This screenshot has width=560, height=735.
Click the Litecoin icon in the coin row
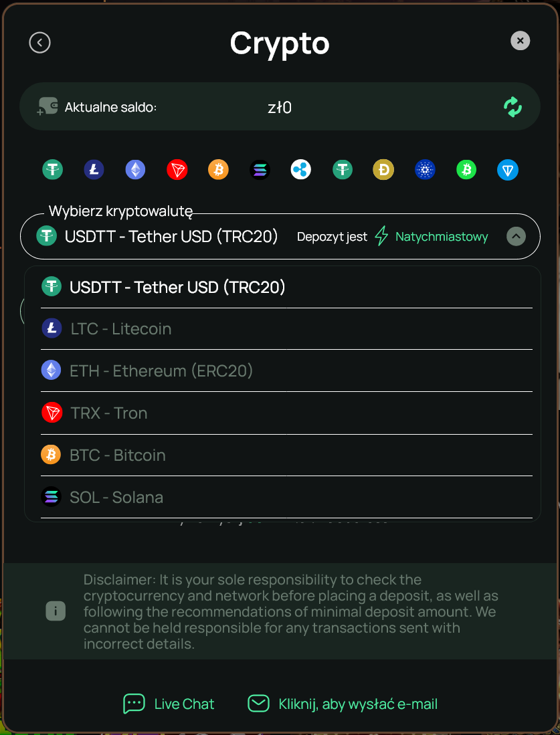tap(94, 169)
